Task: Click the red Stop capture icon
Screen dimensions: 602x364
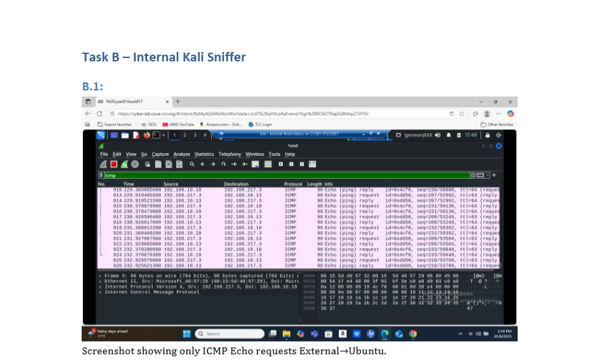Action: (x=113, y=164)
